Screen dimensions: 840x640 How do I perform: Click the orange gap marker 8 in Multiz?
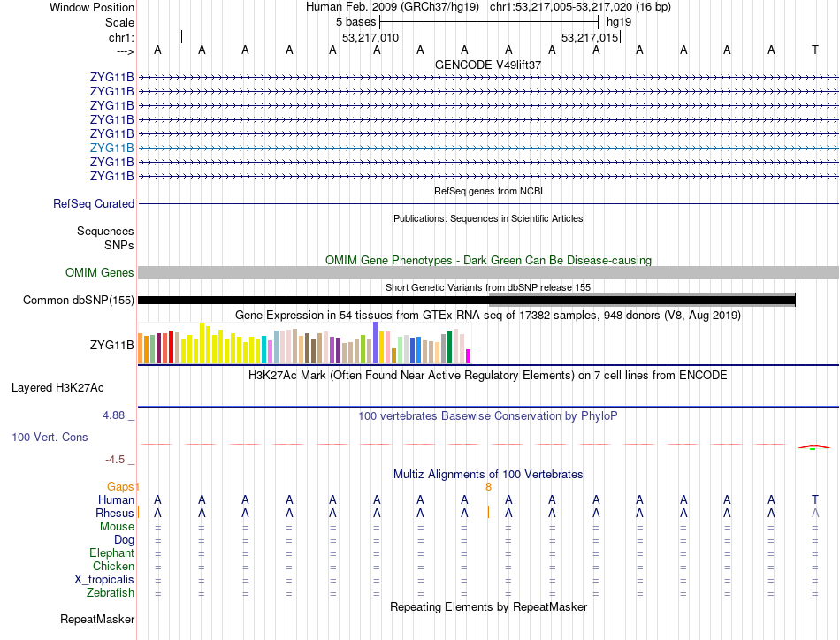(x=489, y=487)
